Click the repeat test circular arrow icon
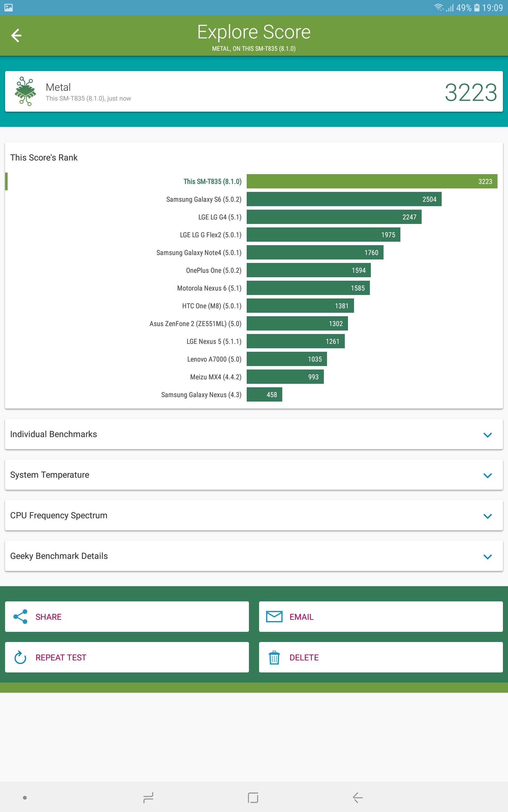 [20, 657]
